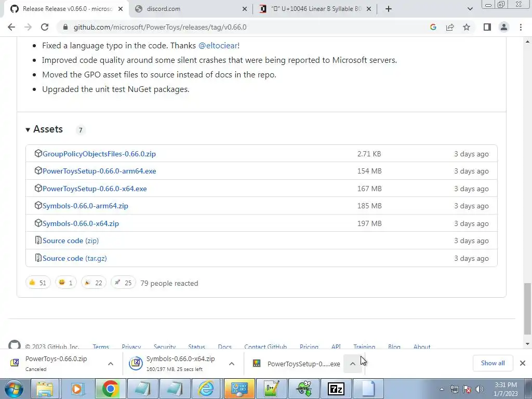Viewport: 532px width, 399px height.
Task: View site information via the lock icon
Action: click(65, 27)
